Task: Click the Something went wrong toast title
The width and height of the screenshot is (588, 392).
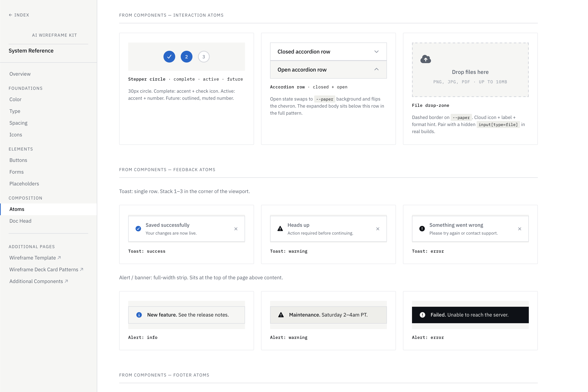Action: (456, 225)
